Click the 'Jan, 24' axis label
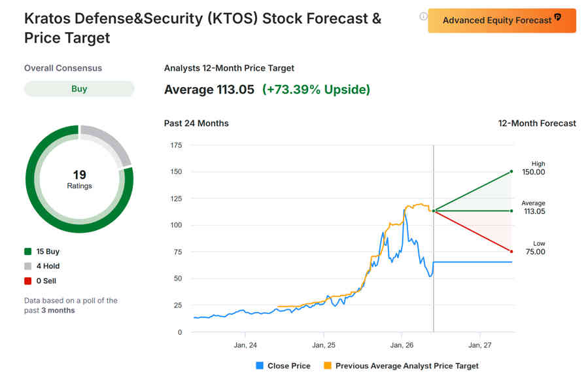 pos(245,345)
